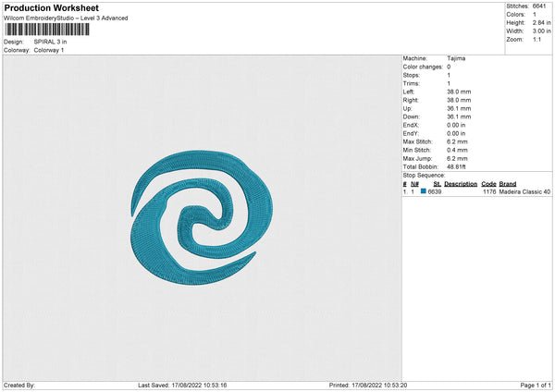Click the 'Code' column header
The image size is (555, 392).
pyautogui.click(x=488, y=184)
